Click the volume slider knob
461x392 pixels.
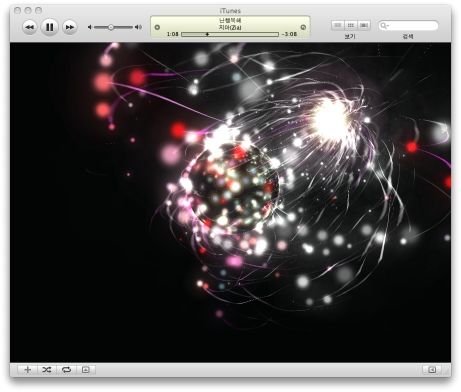coord(111,27)
